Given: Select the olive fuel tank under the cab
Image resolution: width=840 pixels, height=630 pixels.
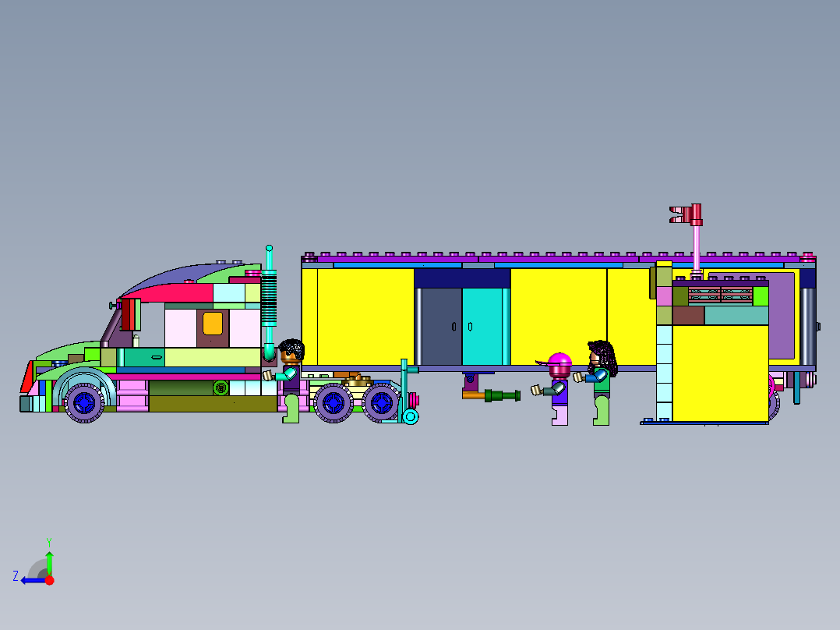Looking at the screenshot, I should coord(213,404).
